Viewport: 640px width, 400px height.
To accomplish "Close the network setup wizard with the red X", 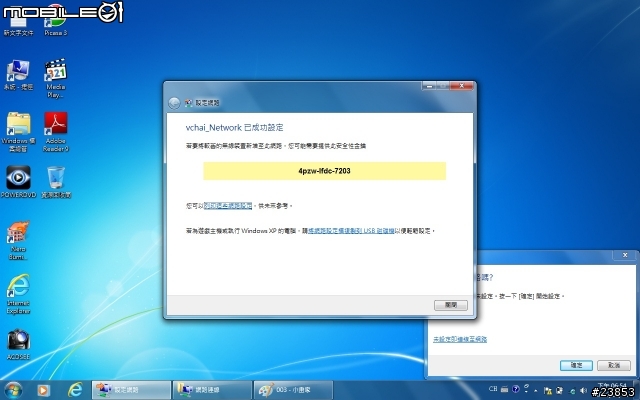I will [x=462, y=86].
